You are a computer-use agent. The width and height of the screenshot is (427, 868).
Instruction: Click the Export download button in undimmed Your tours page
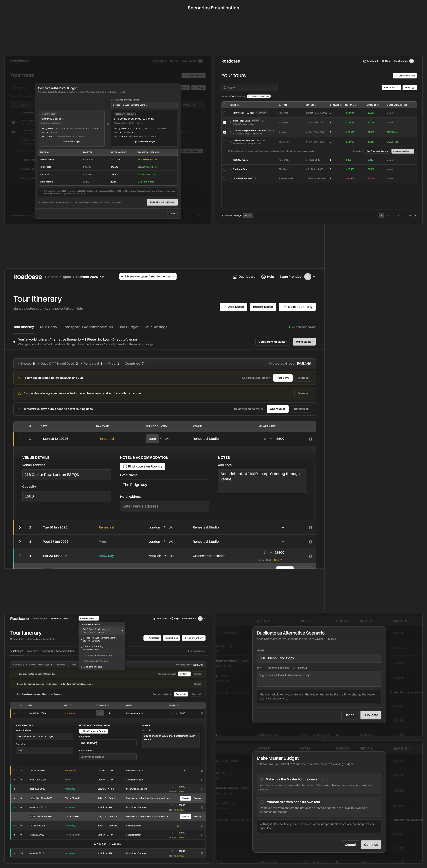coord(409,88)
